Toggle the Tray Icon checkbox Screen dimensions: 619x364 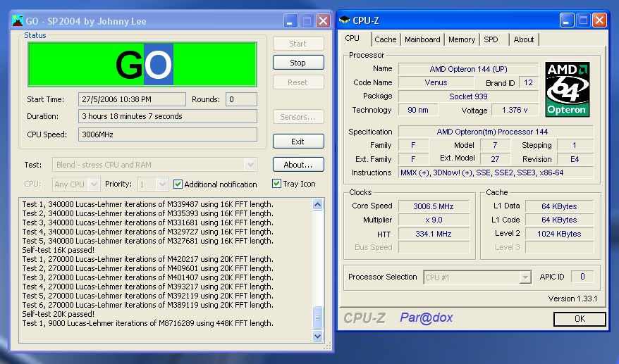[x=277, y=183]
